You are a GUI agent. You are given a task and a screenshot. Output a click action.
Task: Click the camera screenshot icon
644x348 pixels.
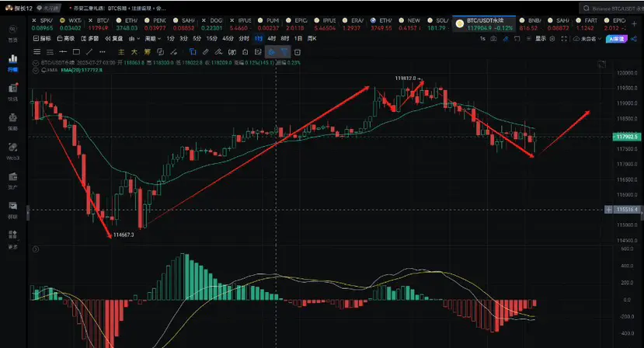pyautogui.click(x=493, y=39)
